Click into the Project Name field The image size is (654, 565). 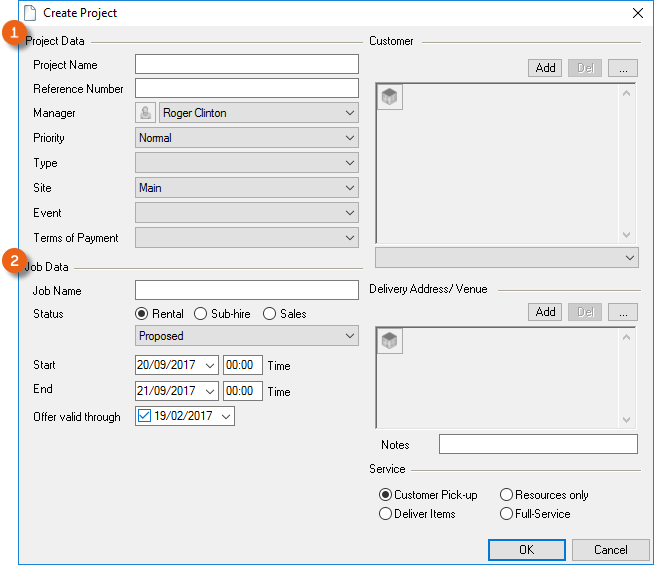tap(246, 65)
